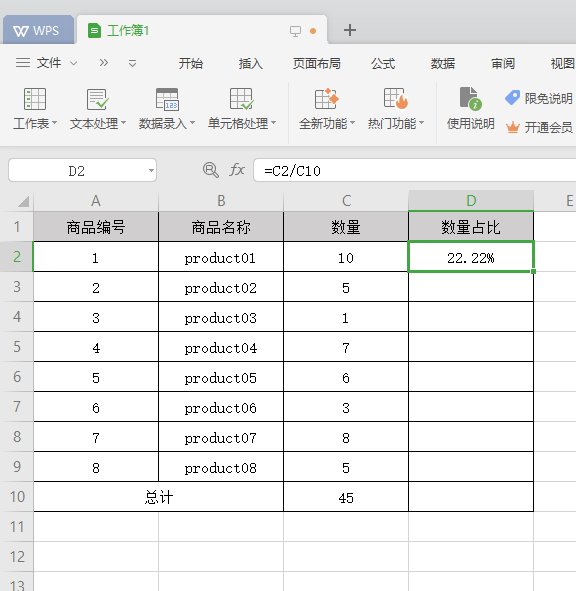Select column A header
576x591 pixels.
click(x=96, y=201)
